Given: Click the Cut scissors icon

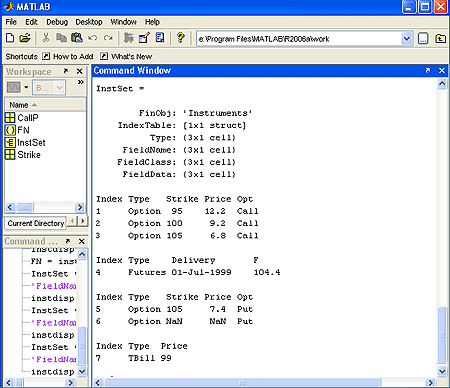Looking at the screenshot, I should coord(46,38).
